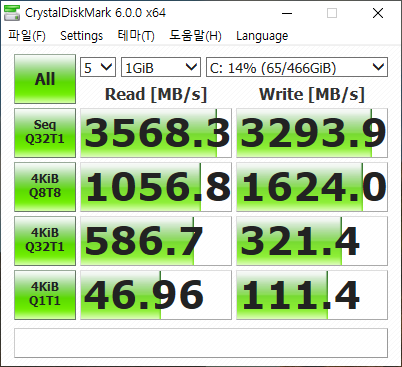Image resolution: width=402 pixels, height=367 pixels.
Task: Click the 4KiB Q8T8 read result 1056.8
Action: pyautogui.click(x=156, y=187)
